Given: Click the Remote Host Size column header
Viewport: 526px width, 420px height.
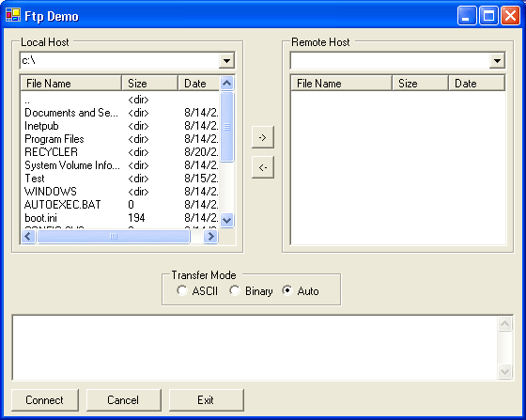Looking at the screenshot, I should 420,84.
